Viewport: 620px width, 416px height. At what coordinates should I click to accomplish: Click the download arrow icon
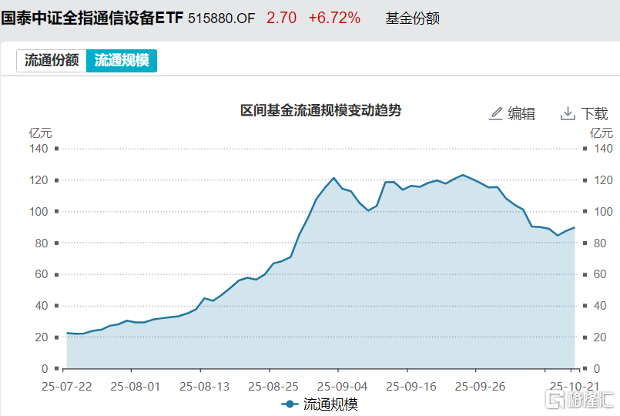pyautogui.click(x=568, y=113)
